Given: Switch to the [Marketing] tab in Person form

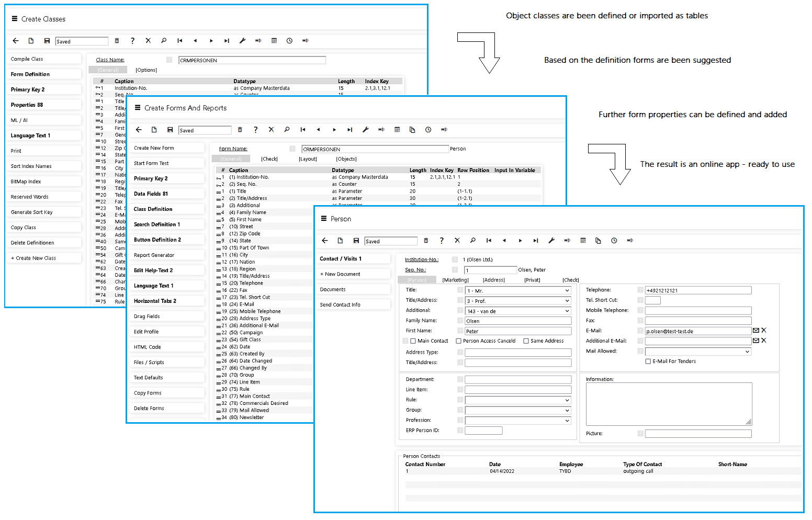Looking at the screenshot, I should (x=455, y=280).
